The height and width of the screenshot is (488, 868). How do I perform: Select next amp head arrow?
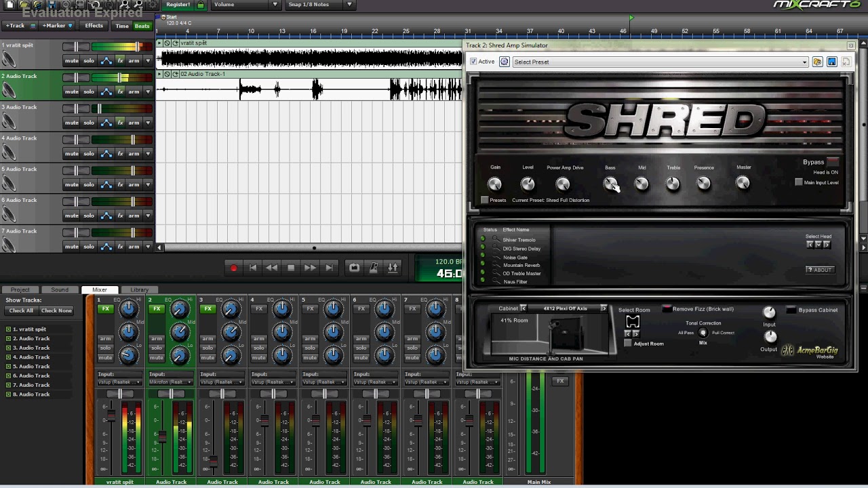827,245
